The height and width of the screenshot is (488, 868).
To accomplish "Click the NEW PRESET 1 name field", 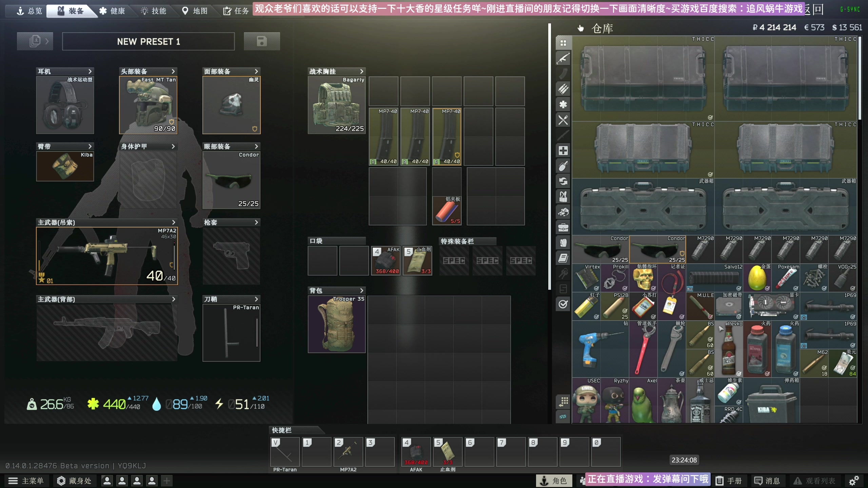I will (149, 41).
